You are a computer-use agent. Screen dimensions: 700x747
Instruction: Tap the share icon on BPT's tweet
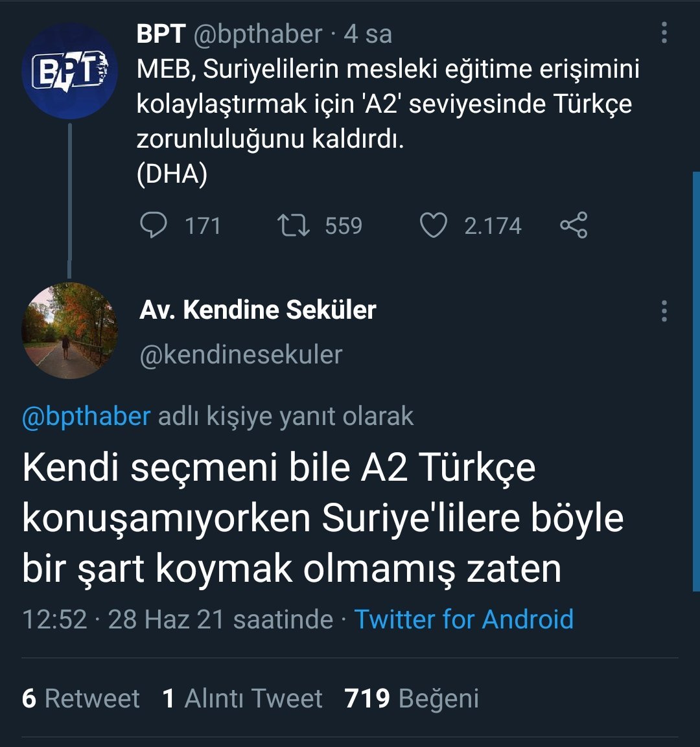(x=574, y=225)
